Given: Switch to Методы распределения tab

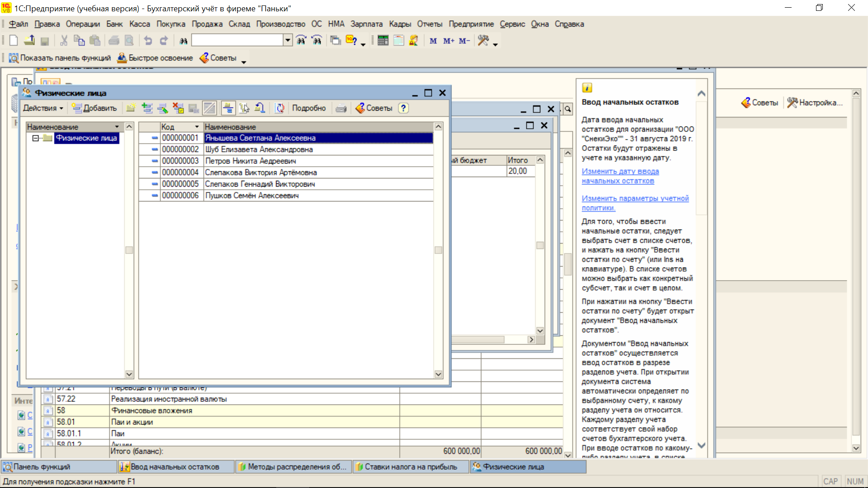Looking at the screenshot, I should coord(293,467).
